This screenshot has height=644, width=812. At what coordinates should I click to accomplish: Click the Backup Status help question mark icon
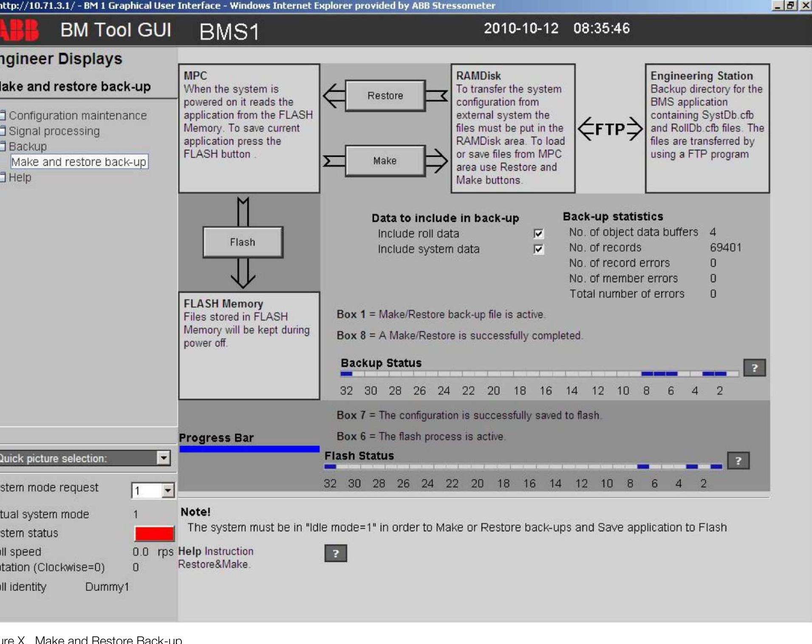754,368
